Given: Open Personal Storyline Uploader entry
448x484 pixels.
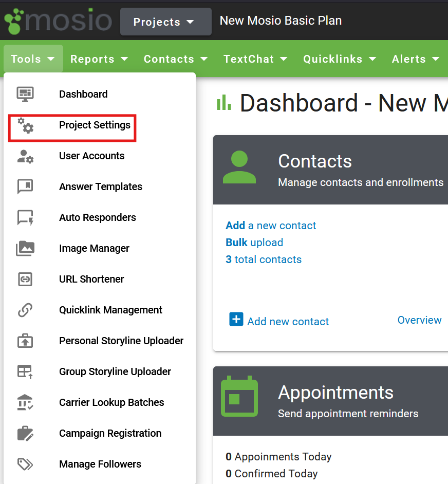Looking at the screenshot, I should [x=100, y=341].
